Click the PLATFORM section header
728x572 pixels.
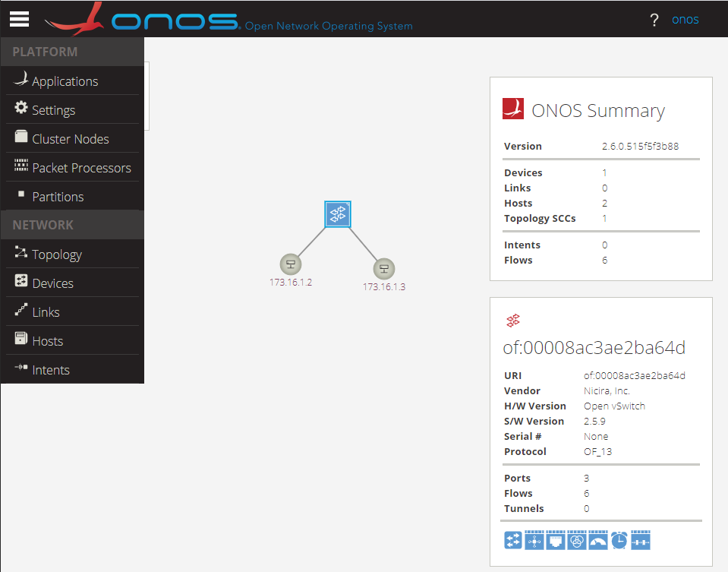coord(45,52)
